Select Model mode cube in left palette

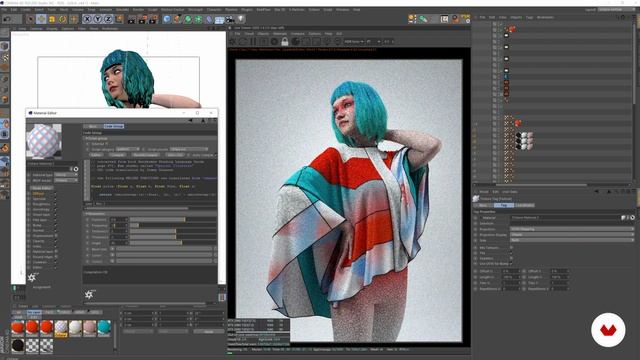[4, 46]
